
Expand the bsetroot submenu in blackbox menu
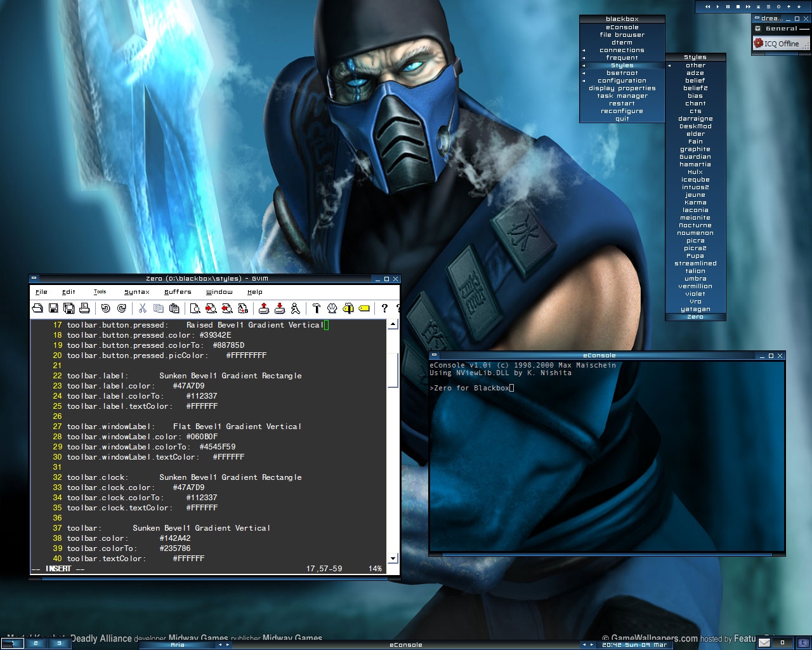(622, 73)
